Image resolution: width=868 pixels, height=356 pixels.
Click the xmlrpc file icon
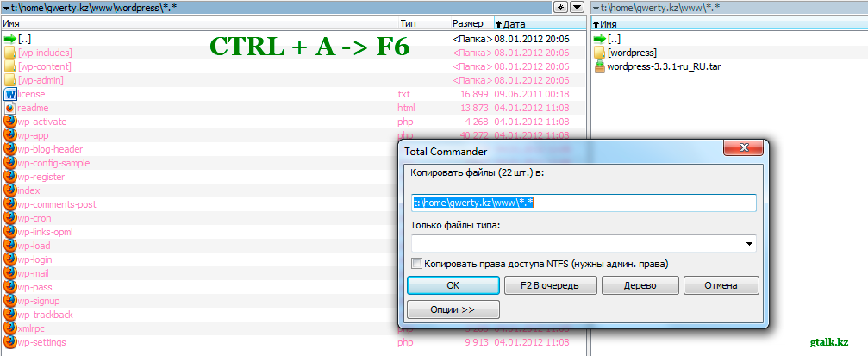click(x=10, y=328)
